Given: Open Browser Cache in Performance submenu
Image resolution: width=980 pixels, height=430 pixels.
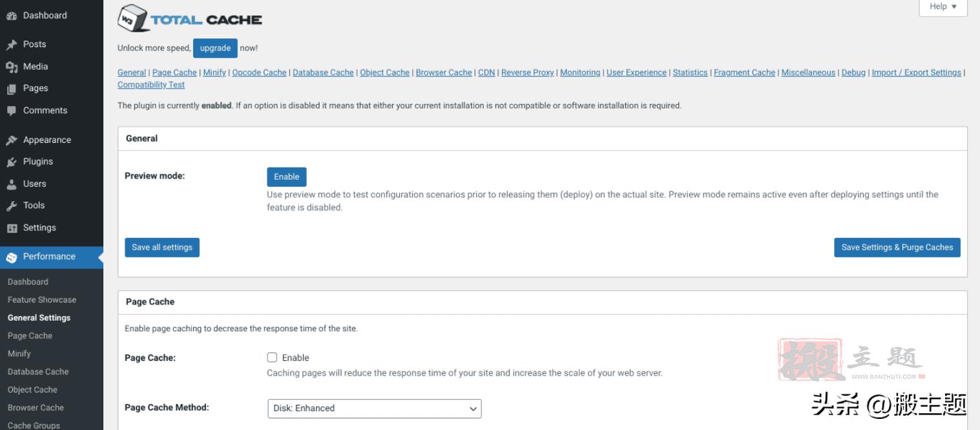Looking at the screenshot, I should pyautogui.click(x=36, y=407).
